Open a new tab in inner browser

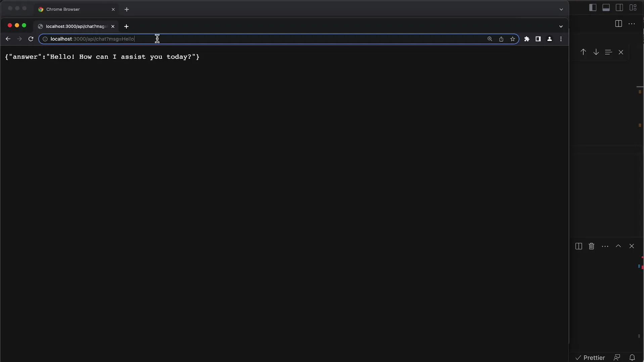[126, 26]
